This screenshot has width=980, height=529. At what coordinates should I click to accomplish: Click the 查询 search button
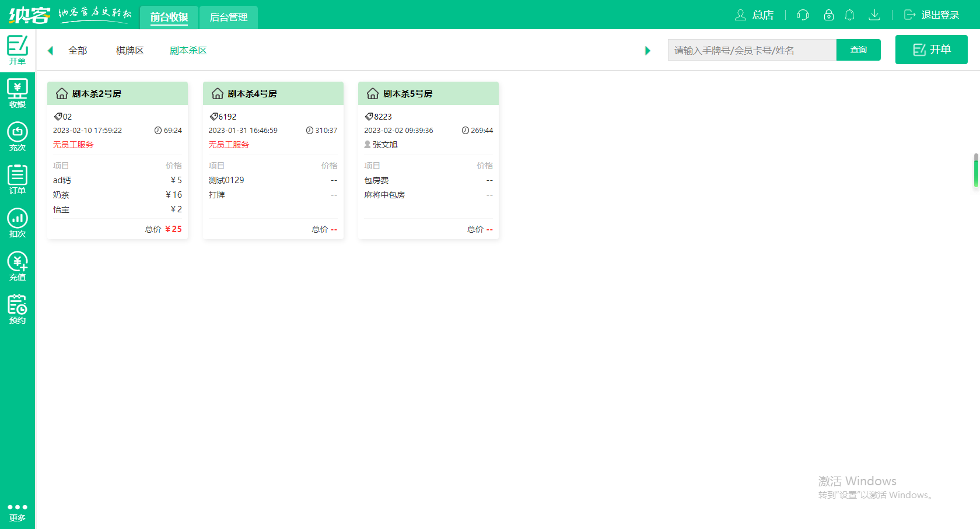858,50
